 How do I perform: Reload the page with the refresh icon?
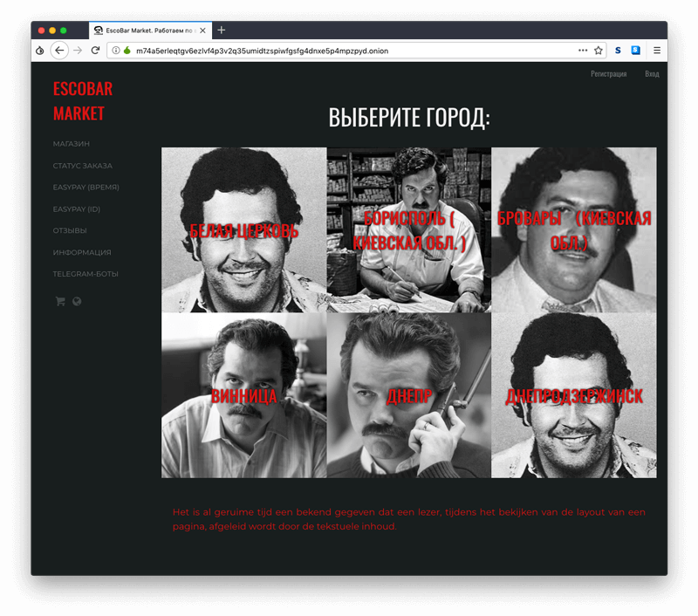(x=95, y=51)
